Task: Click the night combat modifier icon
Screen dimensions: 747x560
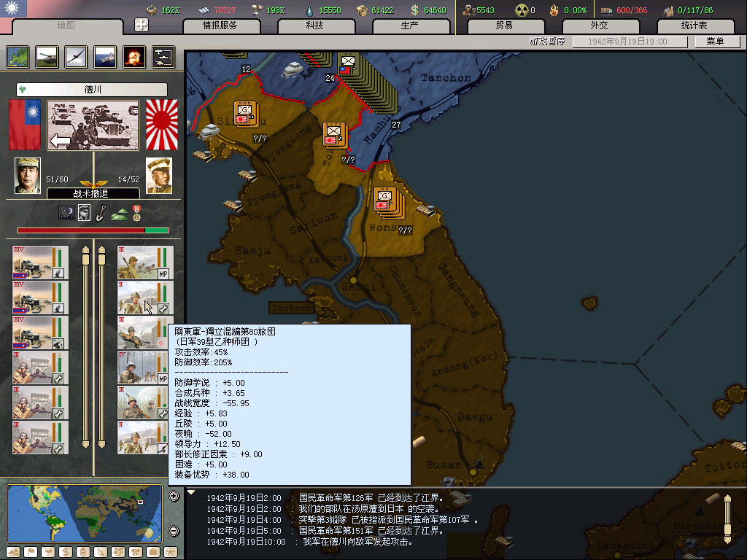Action: 66,213
